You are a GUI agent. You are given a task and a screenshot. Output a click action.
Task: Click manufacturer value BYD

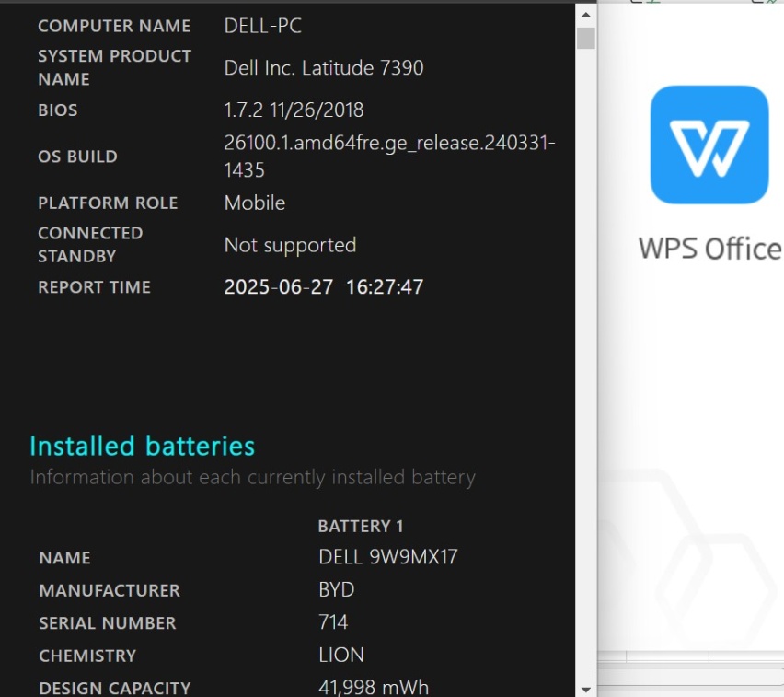337,590
